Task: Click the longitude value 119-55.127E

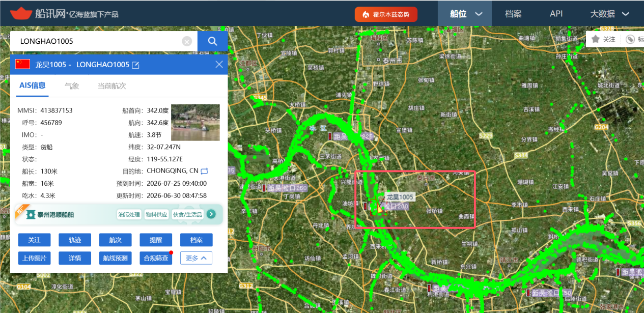Action: coord(165,159)
